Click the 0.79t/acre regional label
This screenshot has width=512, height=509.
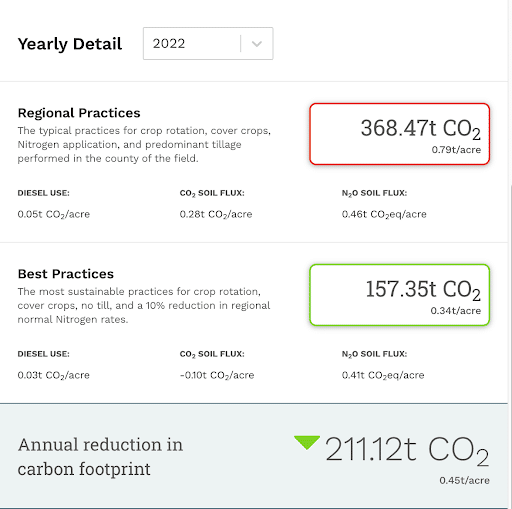click(456, 150)
